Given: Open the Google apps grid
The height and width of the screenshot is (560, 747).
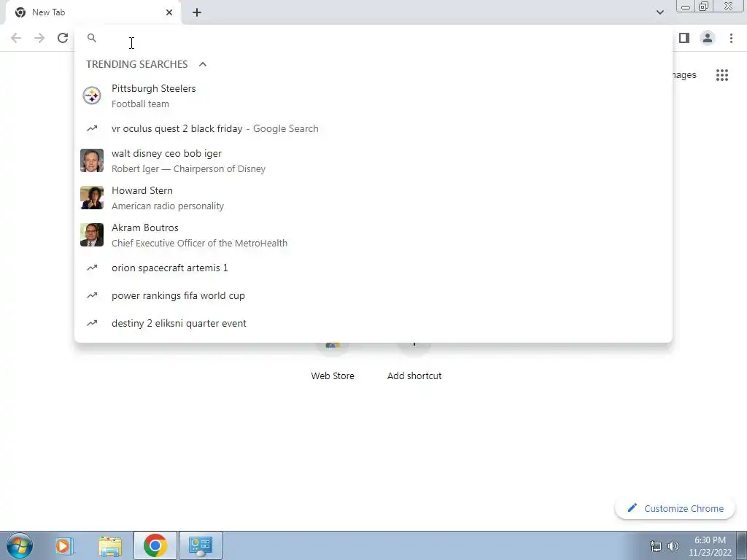Looking at the screenshot, I should (x=722, y=75).
